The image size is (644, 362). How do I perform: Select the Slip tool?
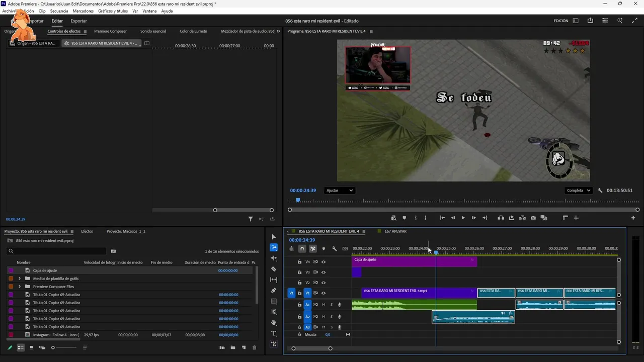tap(274, 280)
